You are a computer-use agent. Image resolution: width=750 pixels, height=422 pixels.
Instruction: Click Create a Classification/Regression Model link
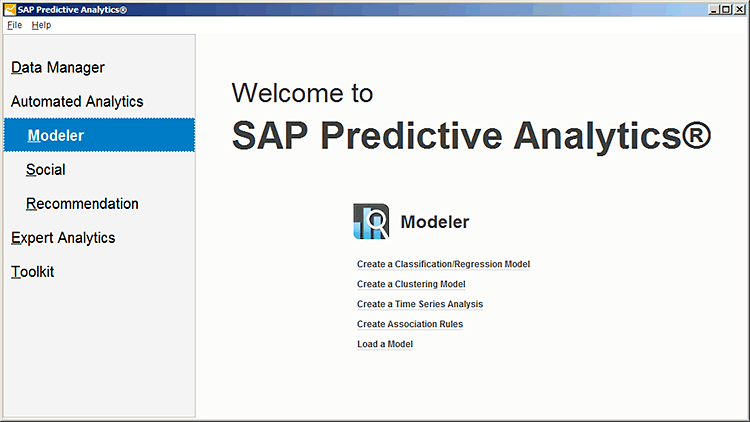pyautogui.click(x=443, y=264)
